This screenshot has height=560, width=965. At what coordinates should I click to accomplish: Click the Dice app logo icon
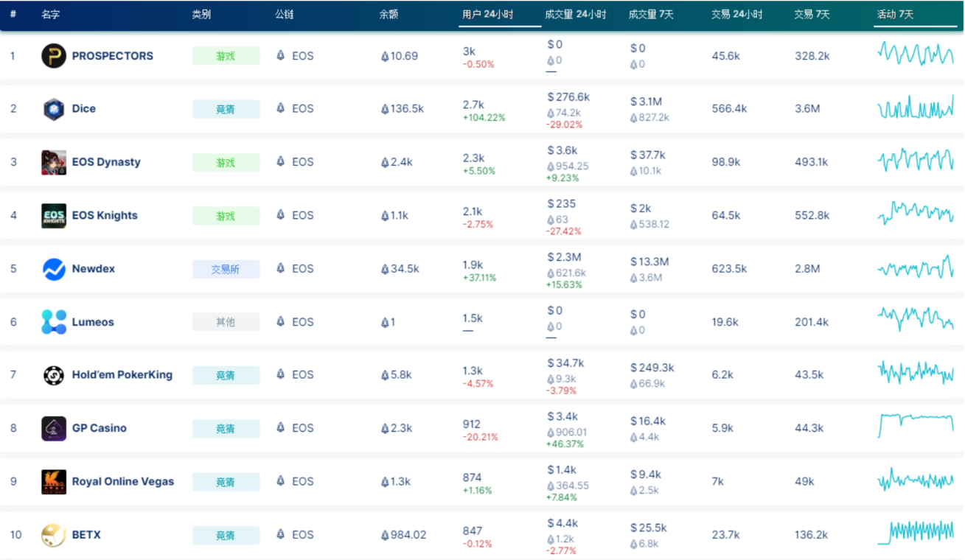(54, 109)
